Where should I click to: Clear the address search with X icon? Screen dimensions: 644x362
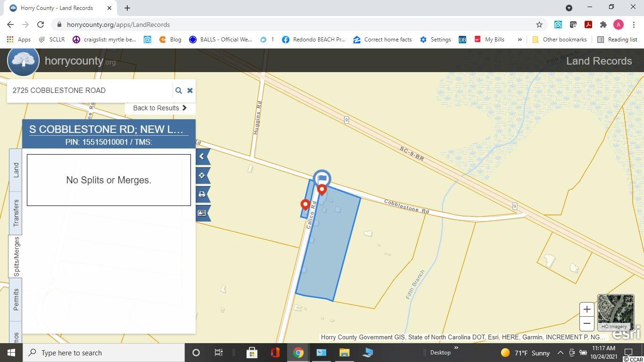tap(190, 90)
